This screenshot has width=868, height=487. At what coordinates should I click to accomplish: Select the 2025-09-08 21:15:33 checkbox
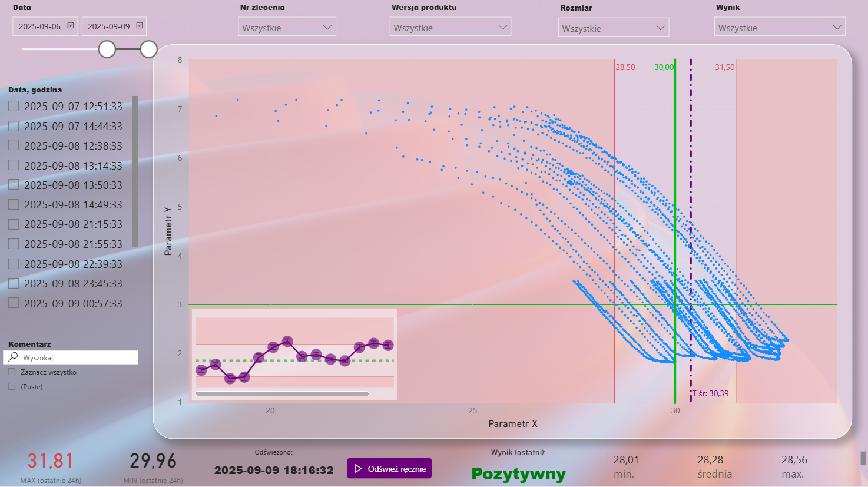(x=14, y=224)
